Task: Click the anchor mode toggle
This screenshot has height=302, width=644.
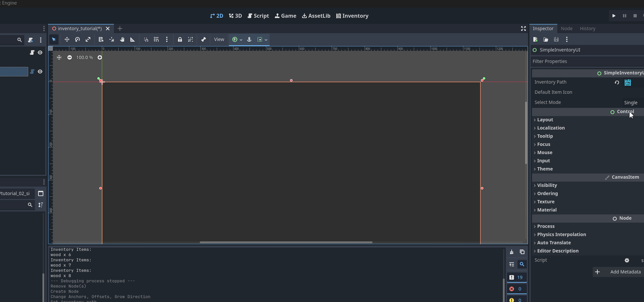Action: (x=249, y=39)
